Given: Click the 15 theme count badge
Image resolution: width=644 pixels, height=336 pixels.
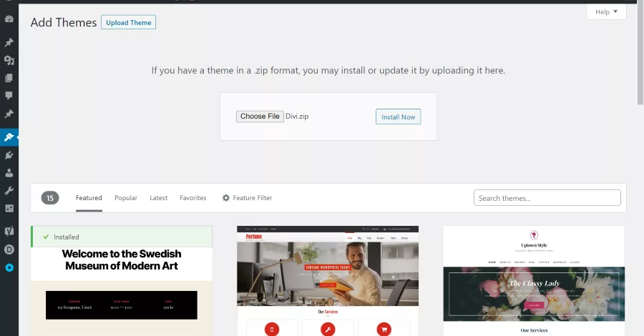Looking at the screenshot, I should [x=50, y=198].
